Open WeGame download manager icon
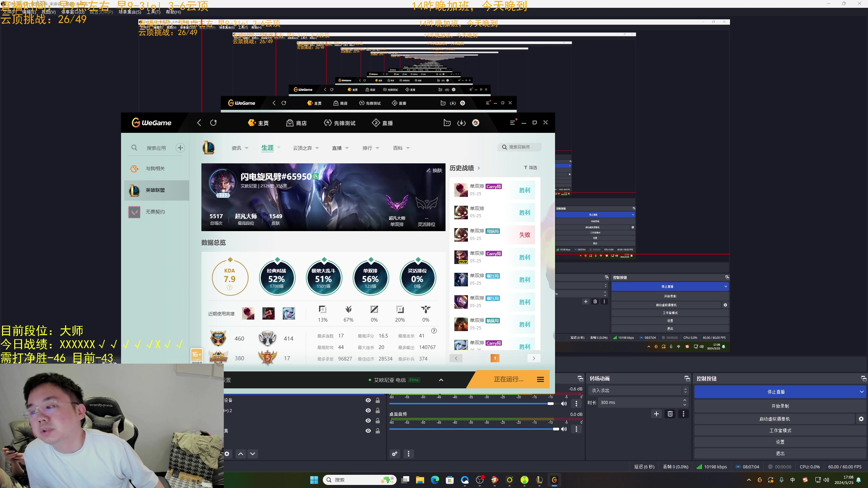This screenshot has height=488, width=868. (461, 123)
